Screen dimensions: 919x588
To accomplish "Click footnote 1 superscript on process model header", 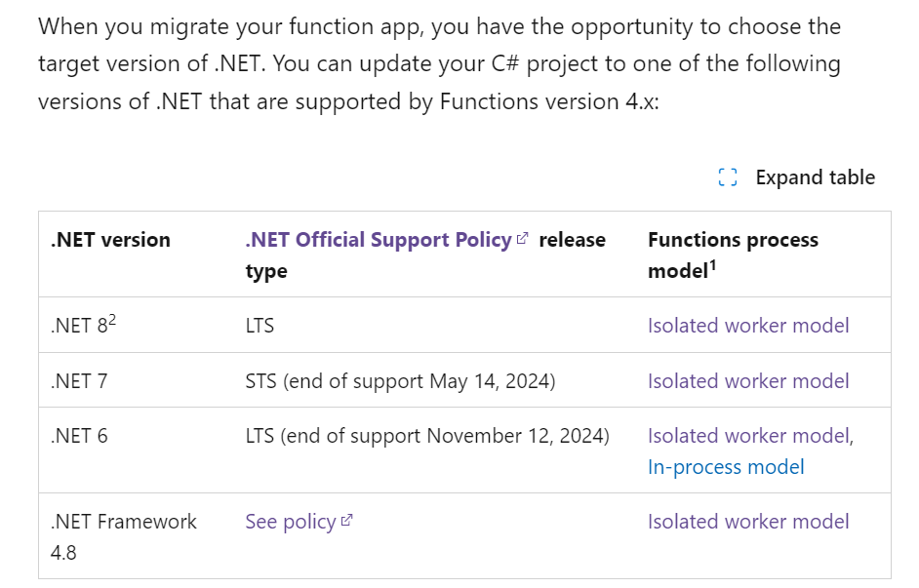I will pos(713,266).
